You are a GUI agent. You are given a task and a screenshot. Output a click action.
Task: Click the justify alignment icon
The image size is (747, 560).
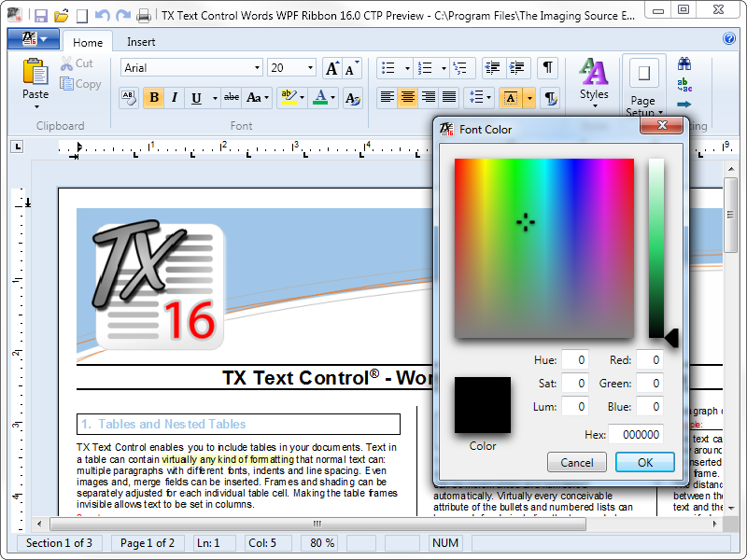coord(449,97)
